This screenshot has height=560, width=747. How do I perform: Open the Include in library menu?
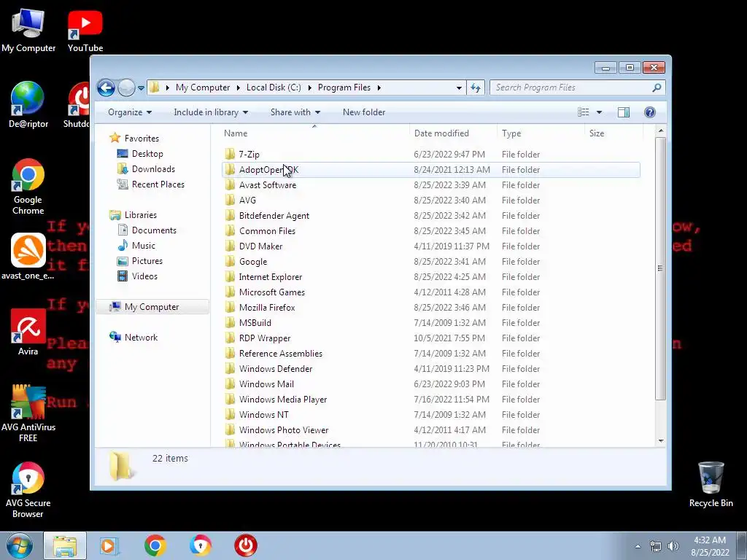(211, 112)
